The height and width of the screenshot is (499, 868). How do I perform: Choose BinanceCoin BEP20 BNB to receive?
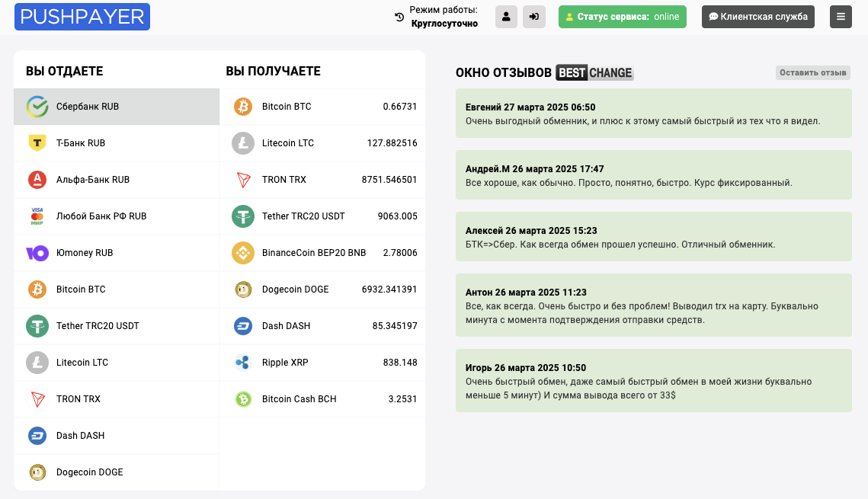tap(322, 253)
